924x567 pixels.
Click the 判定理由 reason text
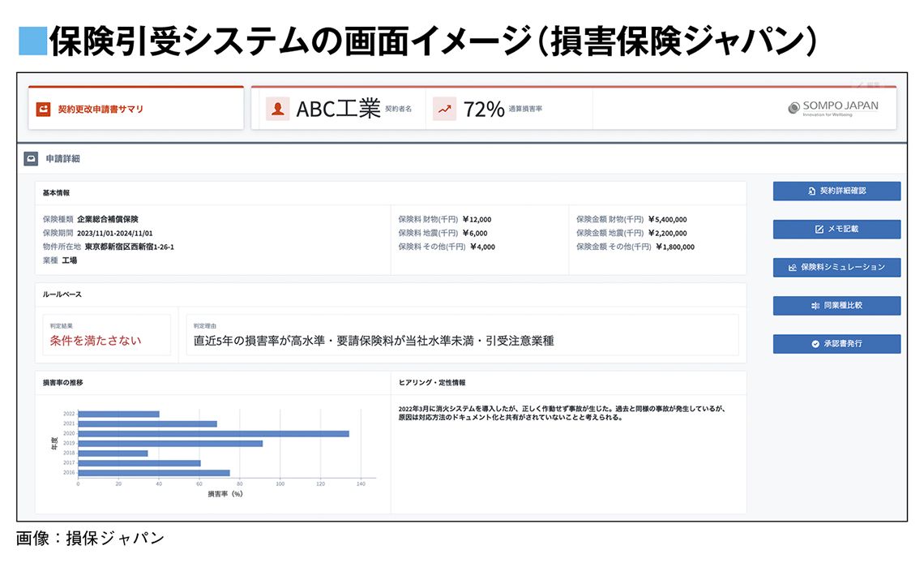374,341
